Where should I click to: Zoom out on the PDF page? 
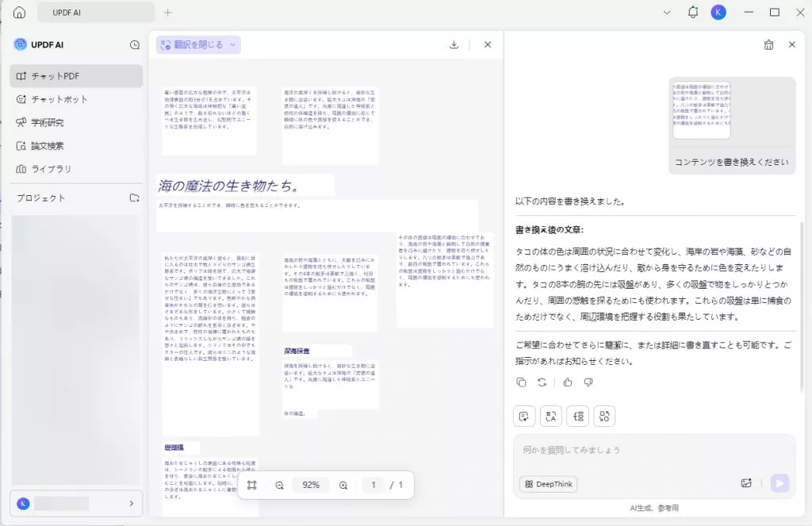click(279, 485)
